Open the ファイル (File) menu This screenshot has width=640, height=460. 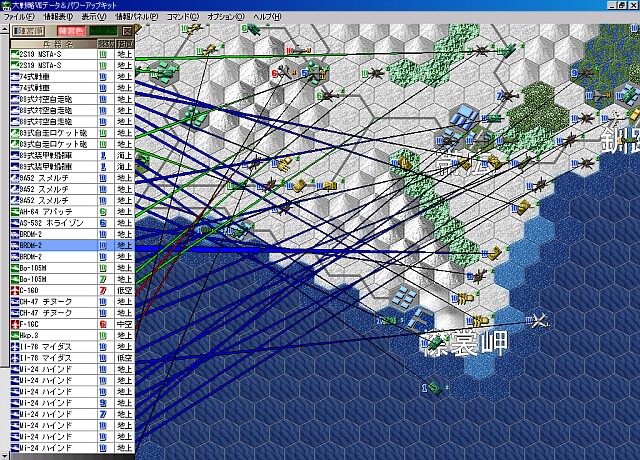tap(21, 18)
